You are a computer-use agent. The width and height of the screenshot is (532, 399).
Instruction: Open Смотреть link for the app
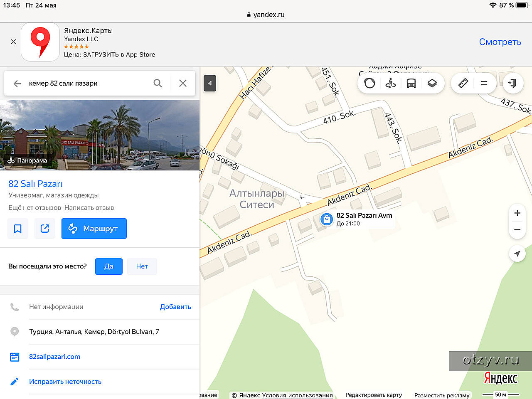[x=500, y=42]
